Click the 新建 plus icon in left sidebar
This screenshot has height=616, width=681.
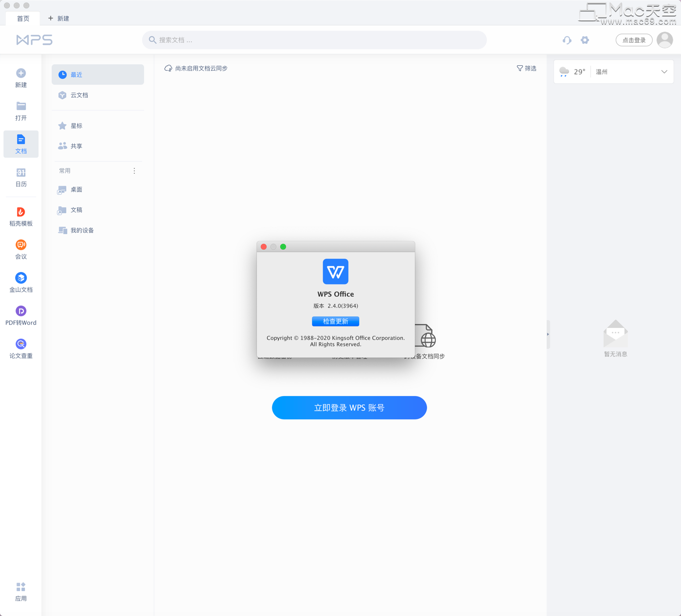21,73
